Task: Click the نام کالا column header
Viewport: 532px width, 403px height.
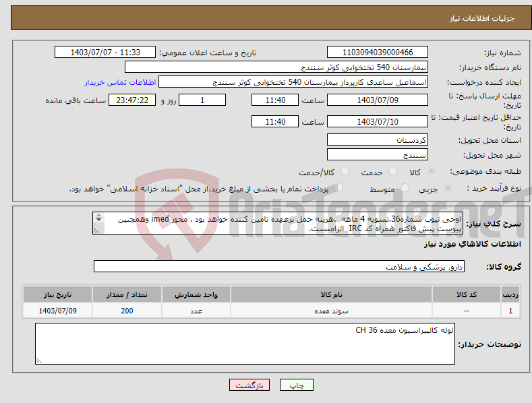Action: [x=331, y=294]
